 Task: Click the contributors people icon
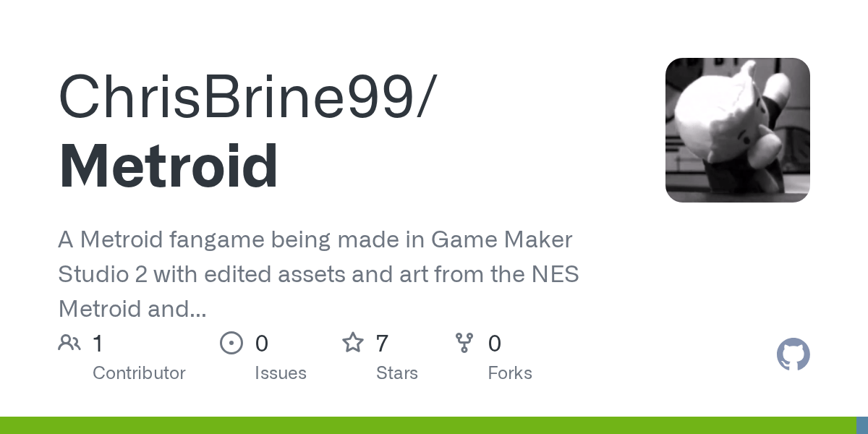click(x=69, y=343)
